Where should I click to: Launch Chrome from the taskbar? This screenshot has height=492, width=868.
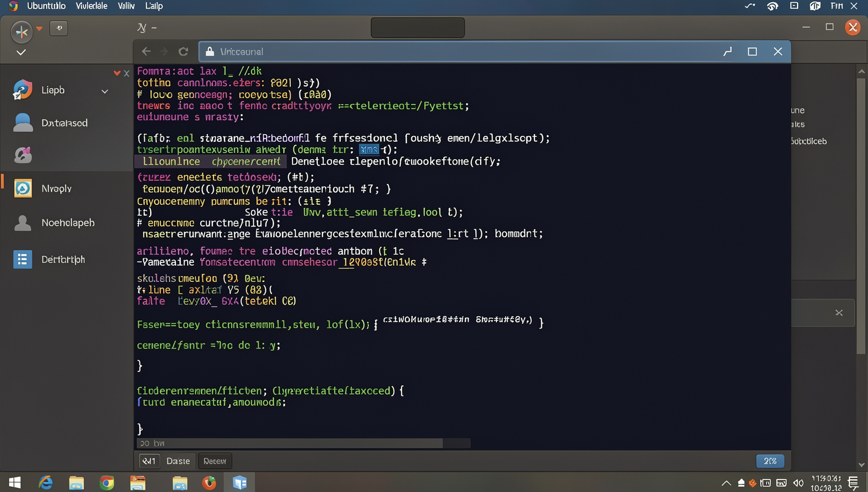click(x=107, y=482)
